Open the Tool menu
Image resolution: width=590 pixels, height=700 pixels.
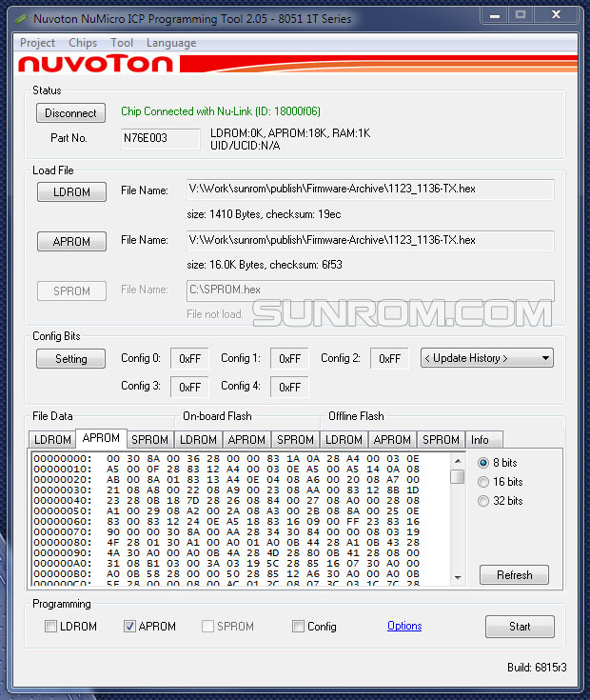point(122,43)
